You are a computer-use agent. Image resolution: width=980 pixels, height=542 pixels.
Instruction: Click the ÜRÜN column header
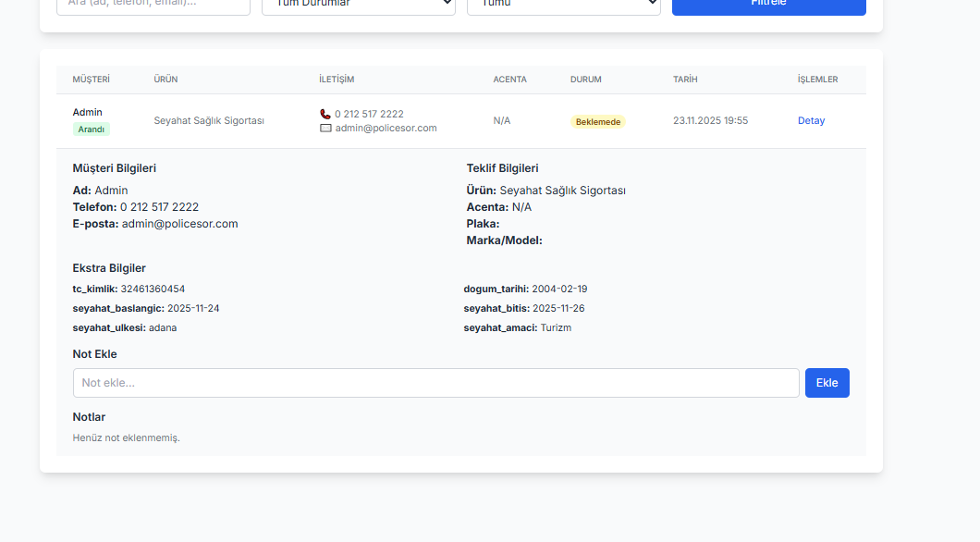(x=165, y=80)
